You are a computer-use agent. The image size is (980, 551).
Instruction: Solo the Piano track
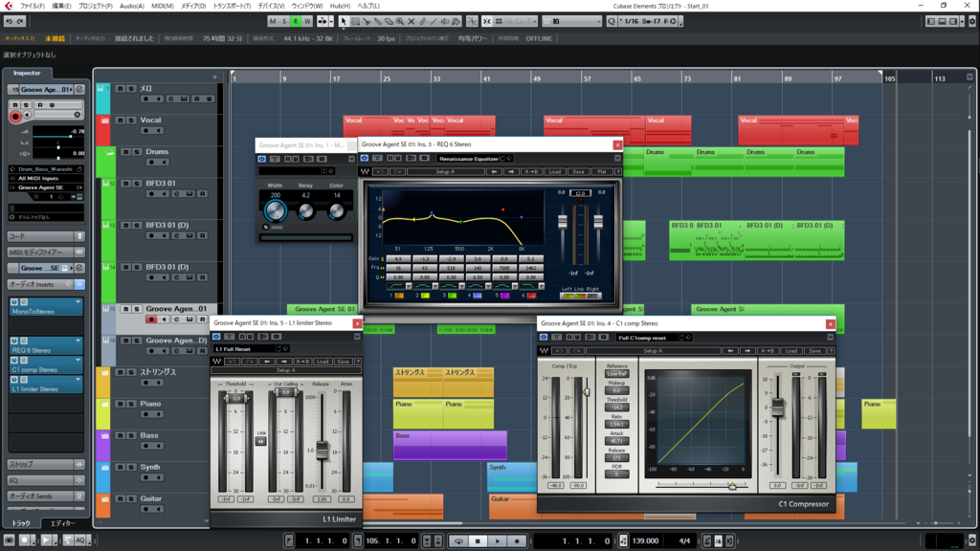click(131, 405)
